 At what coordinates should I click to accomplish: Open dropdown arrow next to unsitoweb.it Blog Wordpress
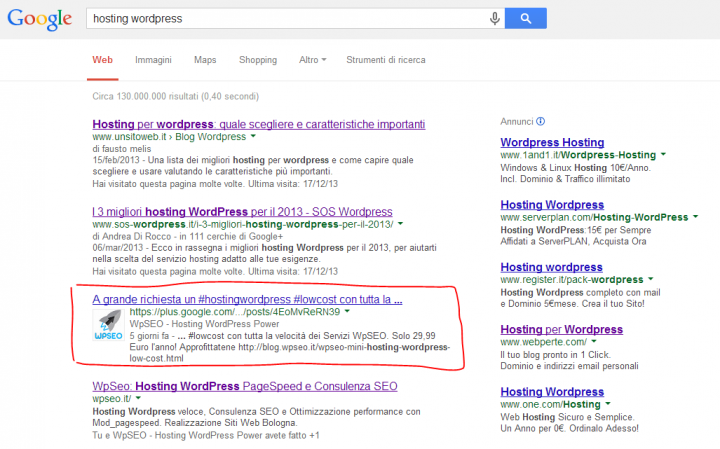(x=253, y=136)
